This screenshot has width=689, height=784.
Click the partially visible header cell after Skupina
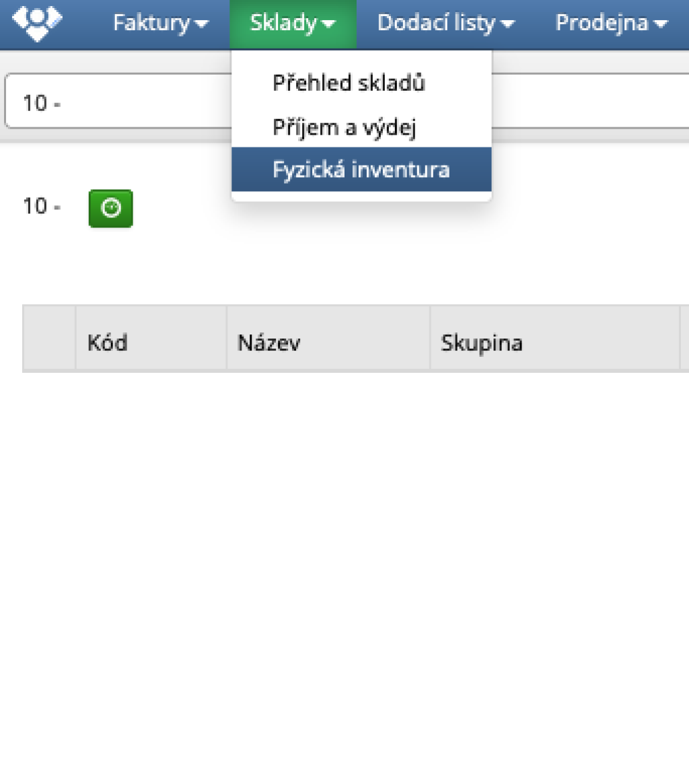684,338
